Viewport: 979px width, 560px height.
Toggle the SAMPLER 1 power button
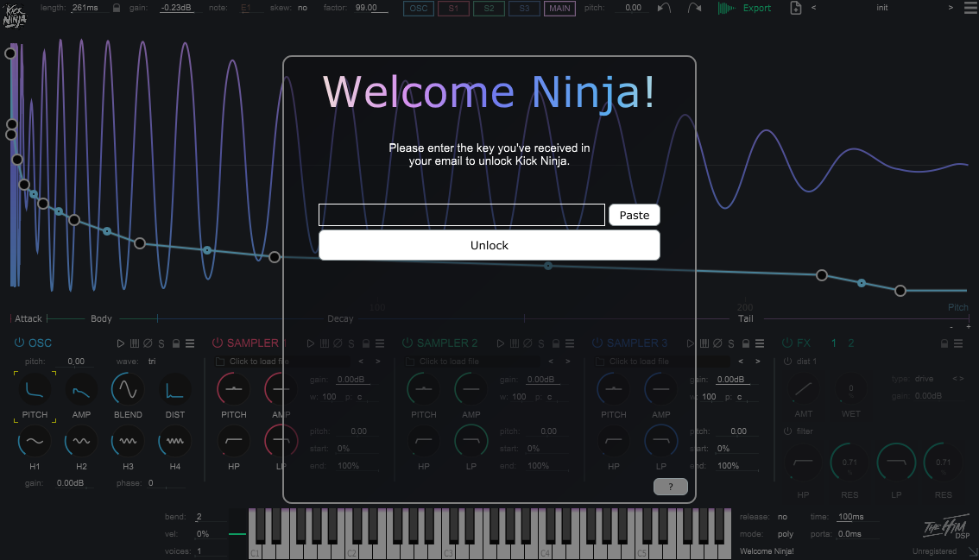click(218, 342)
